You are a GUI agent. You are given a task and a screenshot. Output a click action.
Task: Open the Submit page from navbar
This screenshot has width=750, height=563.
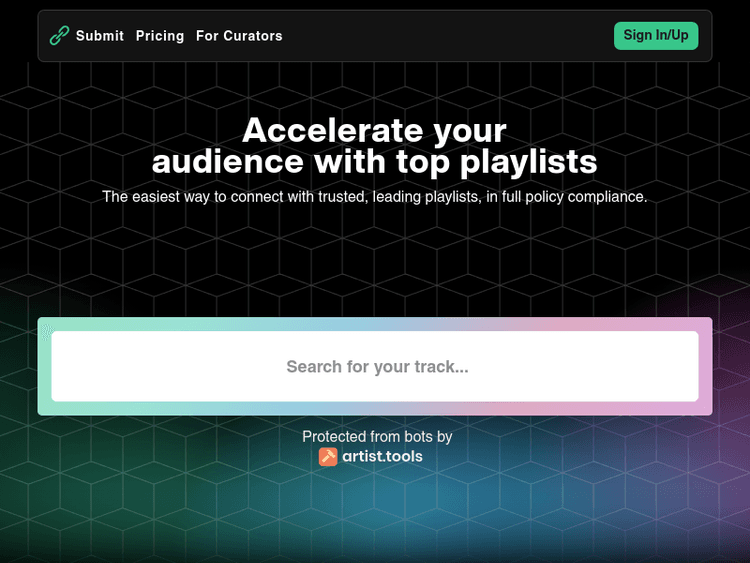pos(100,36)
